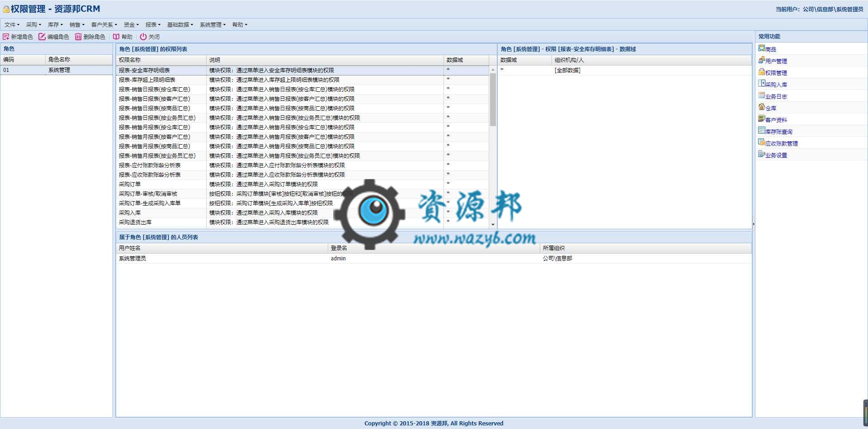Click the 角色名称 column header
The height and width of the screenshot is (429, 868).
[x=79, y=60]
